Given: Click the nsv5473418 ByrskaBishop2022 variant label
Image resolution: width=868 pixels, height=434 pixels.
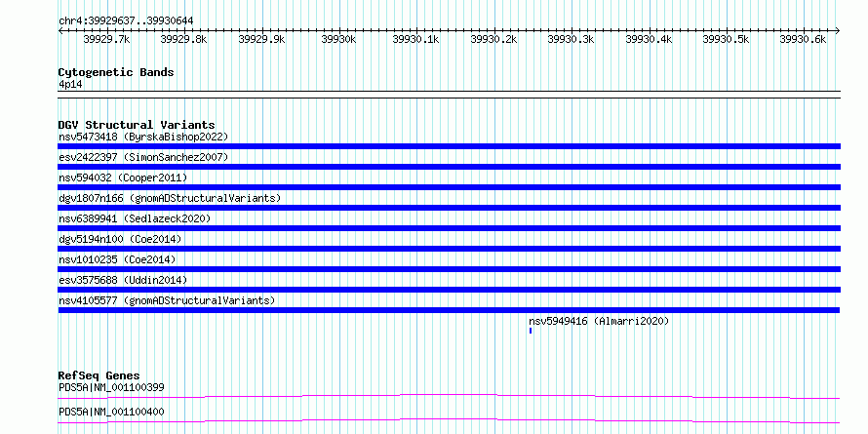Looking at the screenshot, I should pos(143,137).
